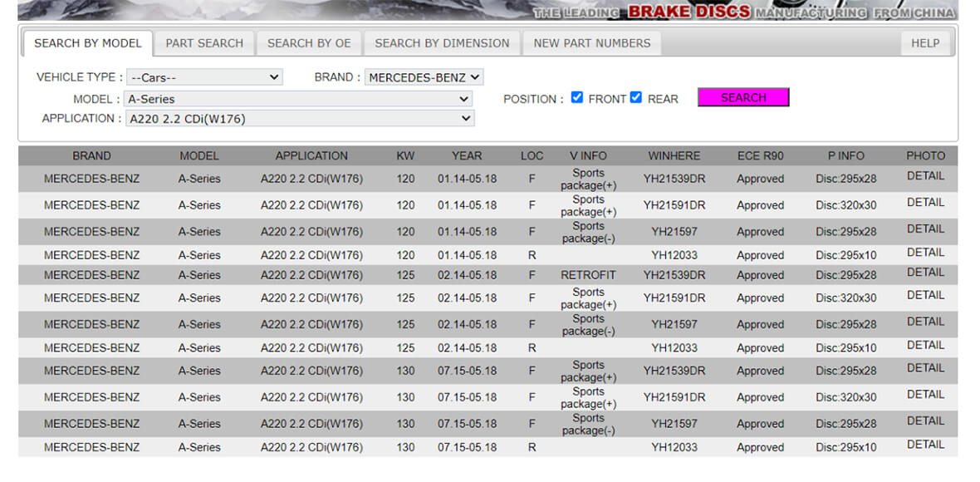Open DETAIL for the 120 kW rear YH12033 disc

925,253
